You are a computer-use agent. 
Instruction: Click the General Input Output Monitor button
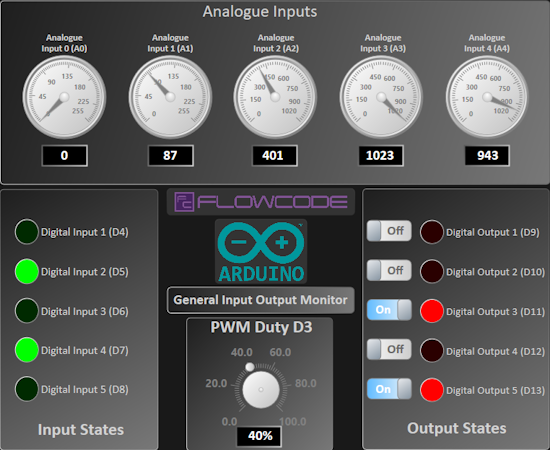coord(261,300)
